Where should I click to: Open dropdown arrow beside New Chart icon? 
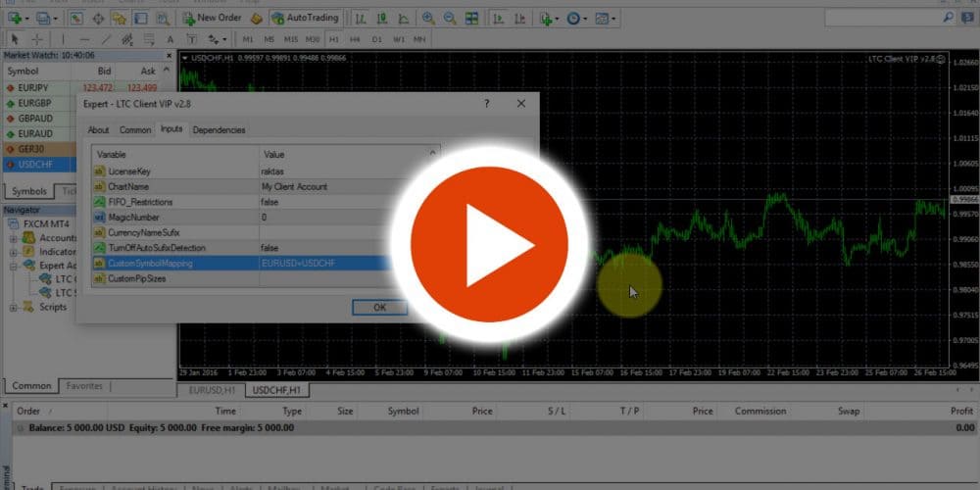point(26,19)
